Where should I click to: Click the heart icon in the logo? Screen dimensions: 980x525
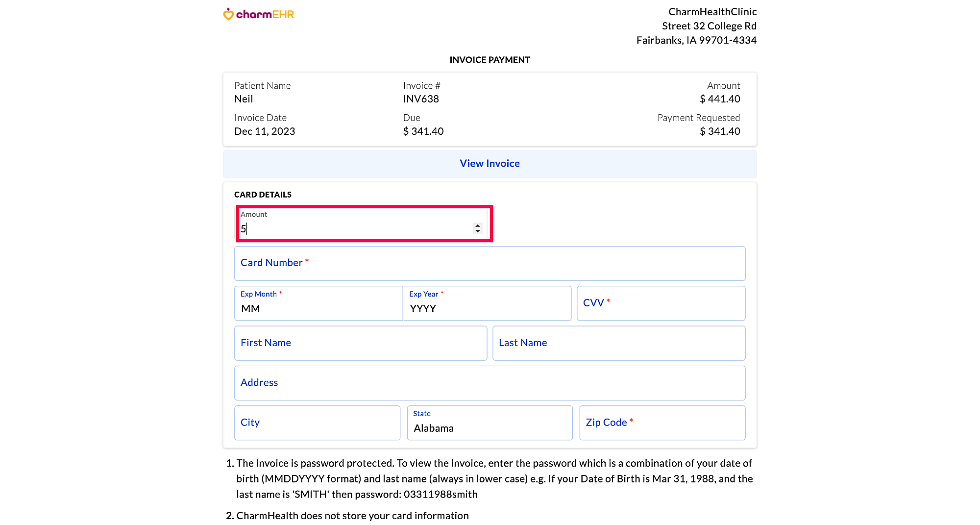[x=227, y=13]
